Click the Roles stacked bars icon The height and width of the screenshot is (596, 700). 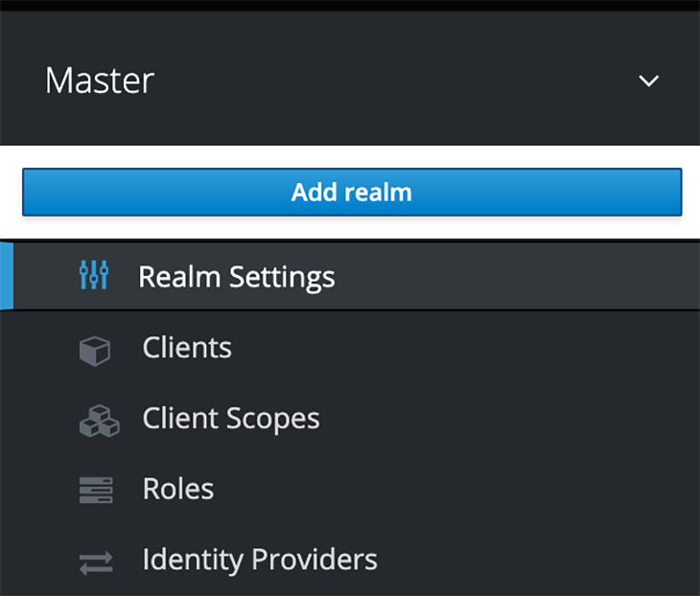(96, 490)
